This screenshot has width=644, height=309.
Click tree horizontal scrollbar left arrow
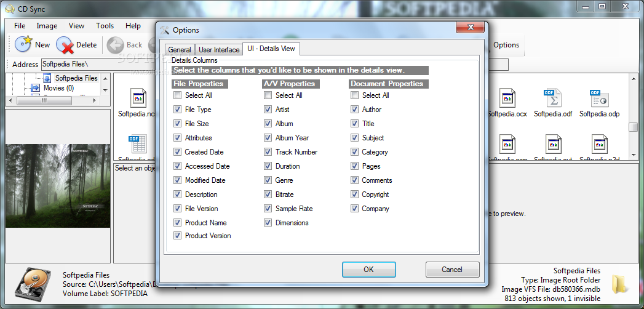tap(10, 101)
